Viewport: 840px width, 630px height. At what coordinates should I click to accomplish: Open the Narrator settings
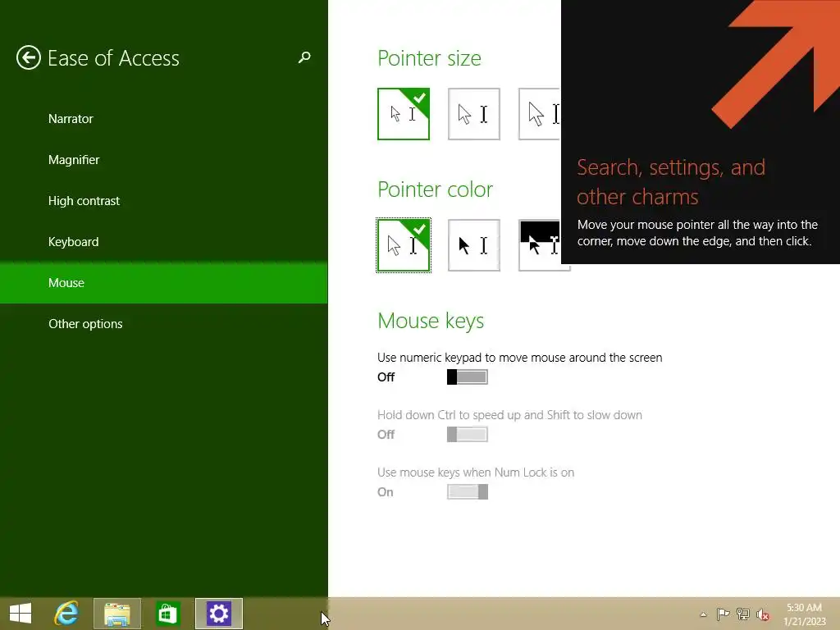[x=71, y=119]
